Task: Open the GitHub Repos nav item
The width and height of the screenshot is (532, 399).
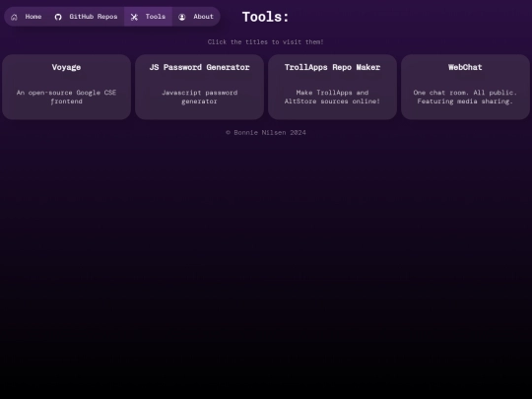Action: pyautogui.click(x=86, y=17)
